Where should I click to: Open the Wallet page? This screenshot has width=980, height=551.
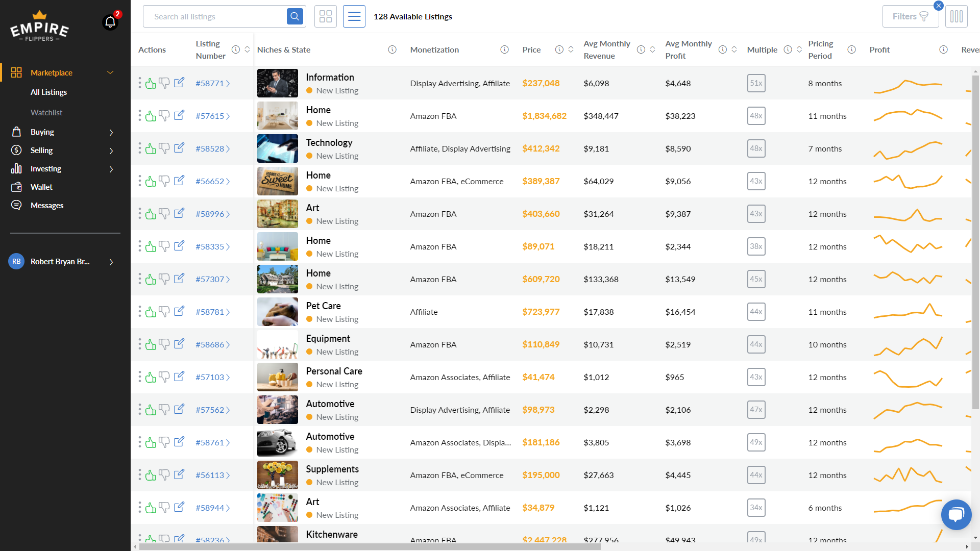(x=41, y=187)
